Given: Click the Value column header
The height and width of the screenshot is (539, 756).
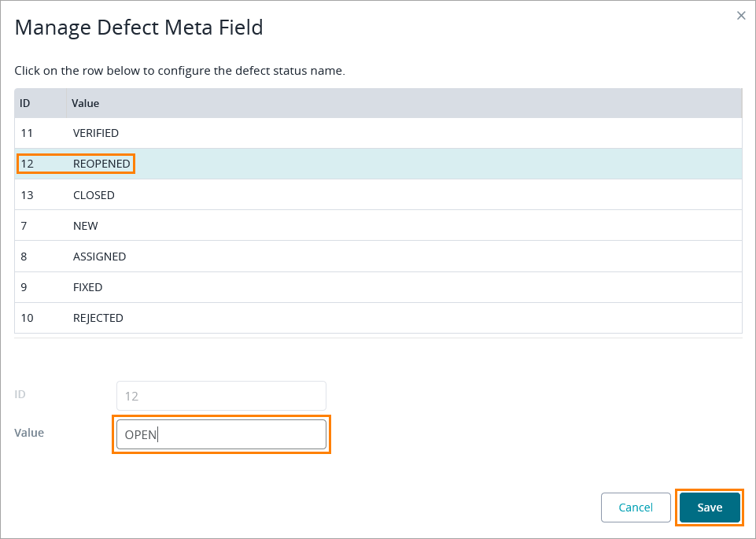Looking at the screenshot, I should [86, 103].
